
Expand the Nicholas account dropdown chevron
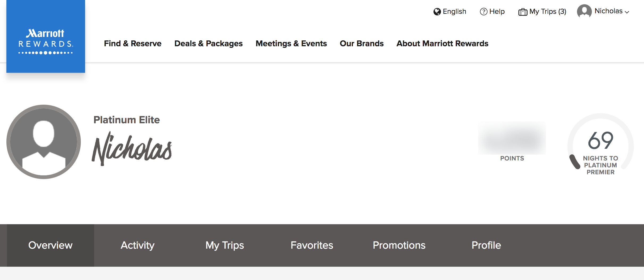click(627, 12)
